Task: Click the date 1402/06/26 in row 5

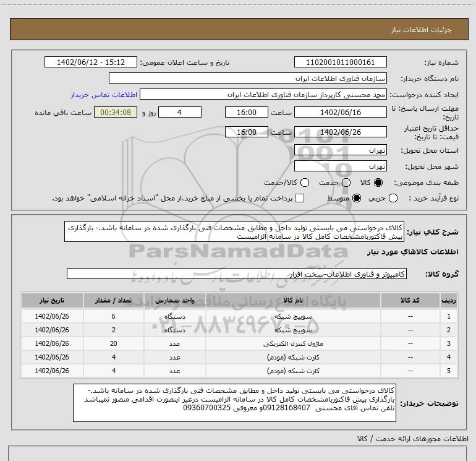Action: pos(52,371)
